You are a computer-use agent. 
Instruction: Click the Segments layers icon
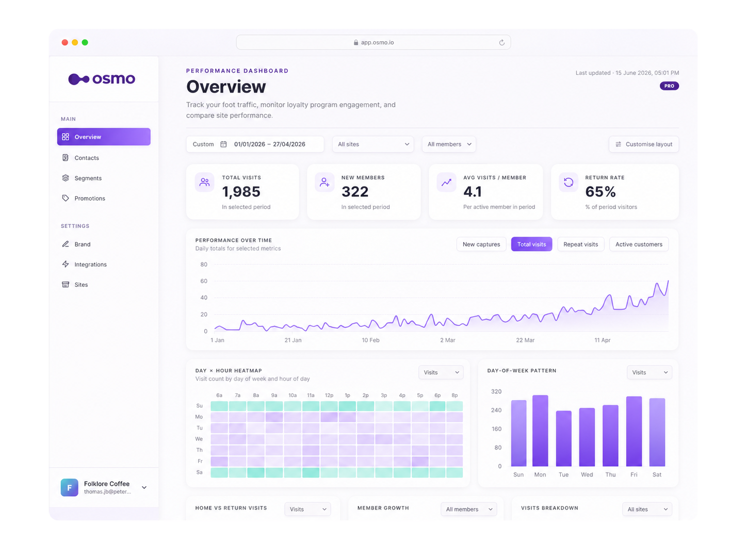[x=66, y=178]
